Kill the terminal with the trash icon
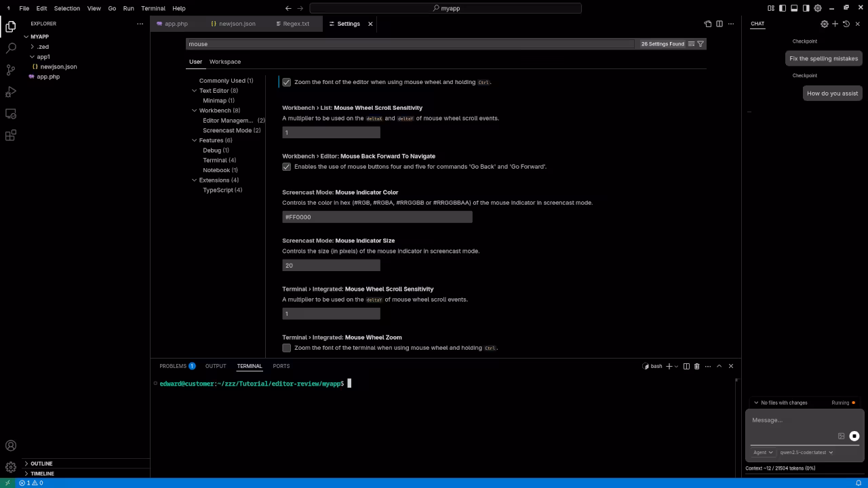This screenshot has height=488, width=868. pos(696,366)
